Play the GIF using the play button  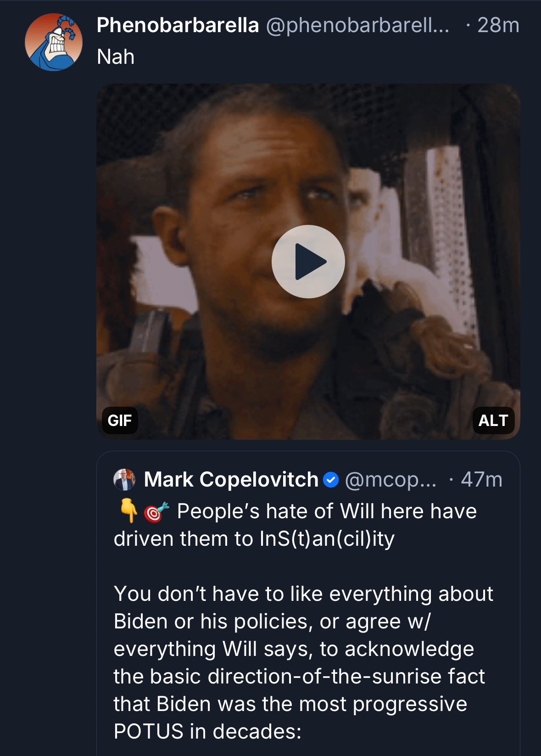pyautogui.click(x=308, y=262)
